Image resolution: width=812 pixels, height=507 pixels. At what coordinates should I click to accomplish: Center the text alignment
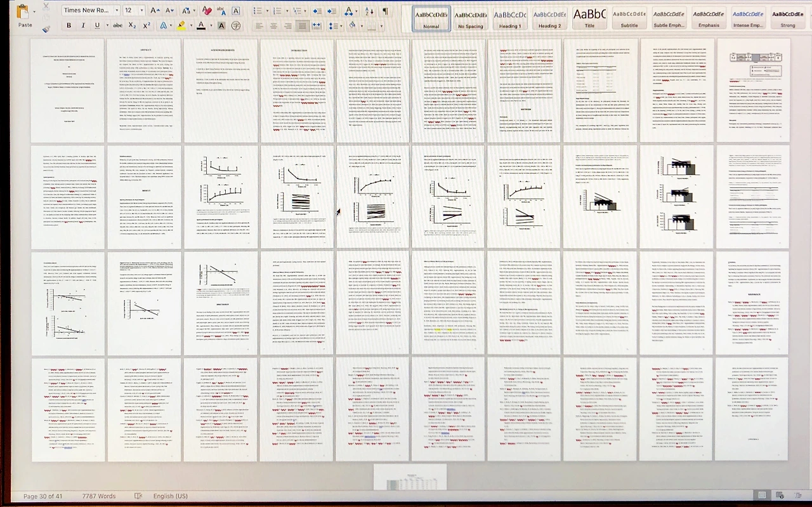[x=273, y=25]
